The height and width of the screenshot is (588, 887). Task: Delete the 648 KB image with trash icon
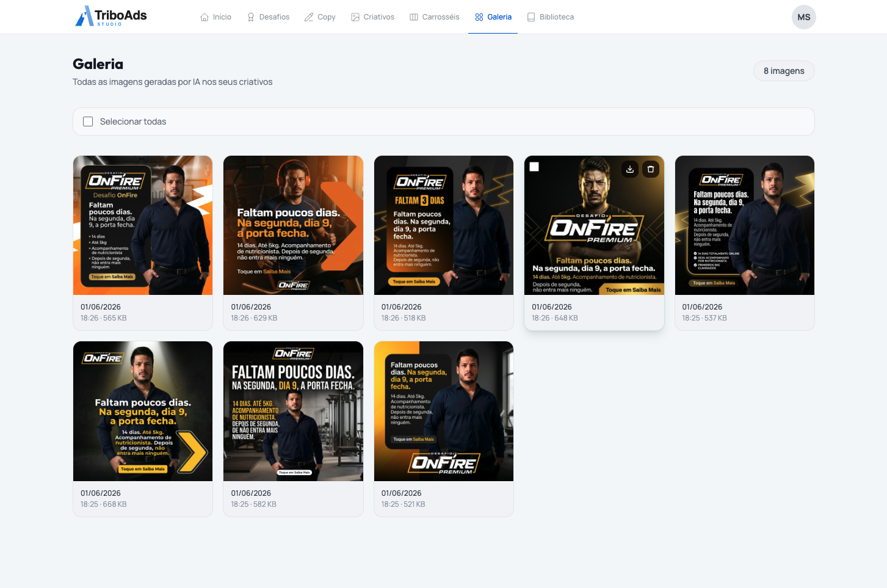pyautogui.click(x=651, y=169)
